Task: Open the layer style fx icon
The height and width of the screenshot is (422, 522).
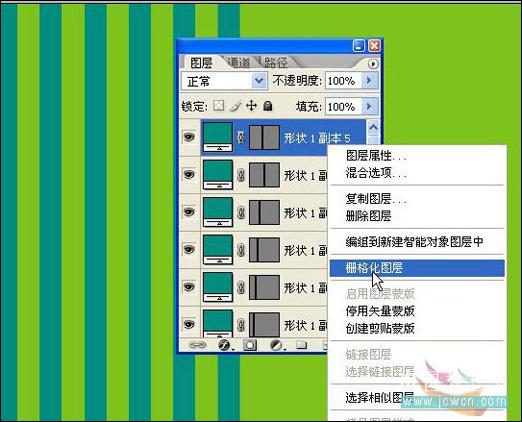Action: pyautogui.click(x=225, y=345)
